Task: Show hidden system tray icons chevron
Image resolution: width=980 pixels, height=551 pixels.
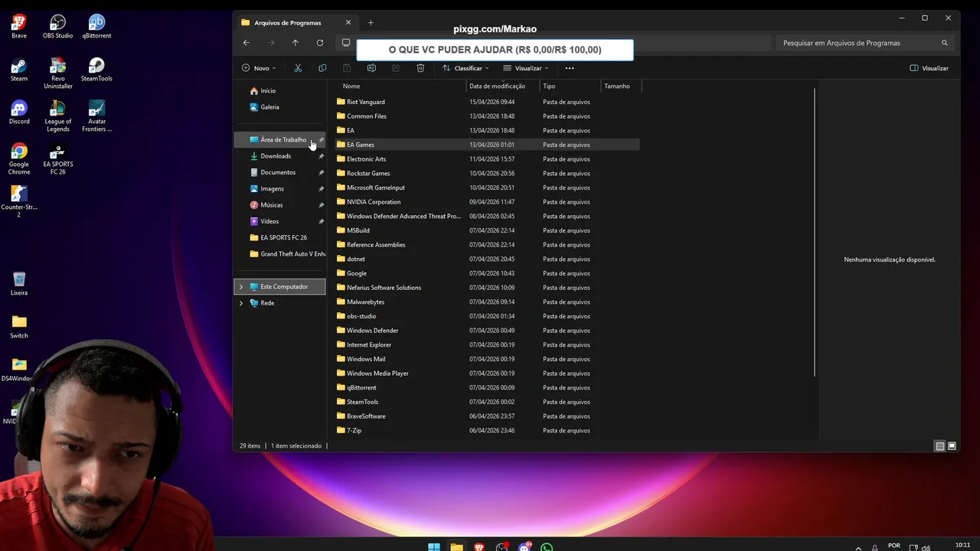Action: click(858, 547)
